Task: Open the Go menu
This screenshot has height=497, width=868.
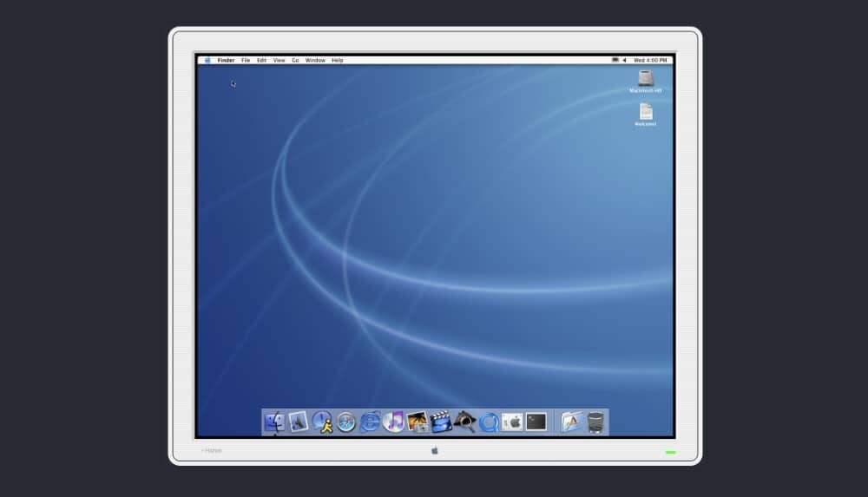Action: coord(296,61)
